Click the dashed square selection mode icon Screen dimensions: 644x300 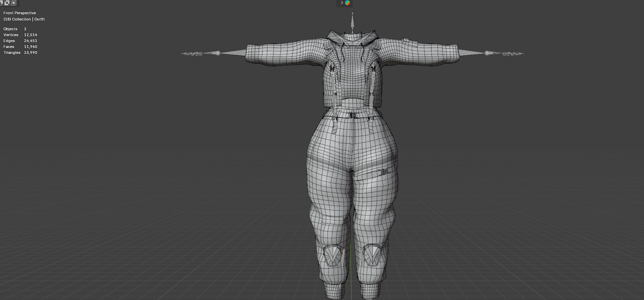pos(14,3)
